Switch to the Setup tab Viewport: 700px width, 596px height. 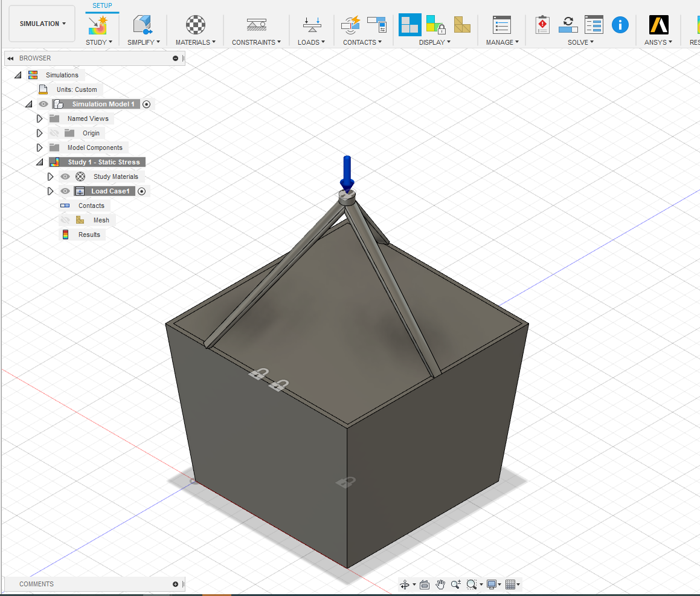tap(101, 5)
